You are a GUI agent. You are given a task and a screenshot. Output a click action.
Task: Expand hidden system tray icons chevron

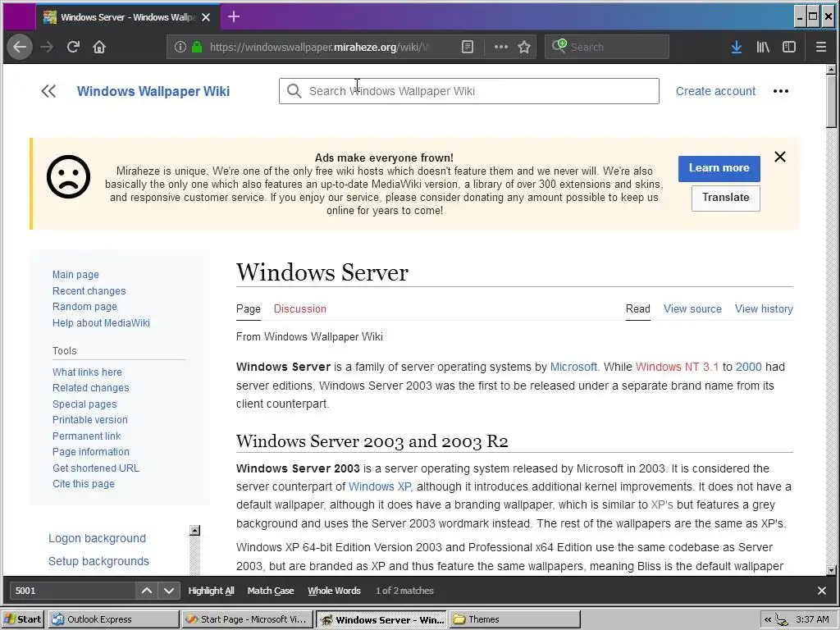coord(768,620)
